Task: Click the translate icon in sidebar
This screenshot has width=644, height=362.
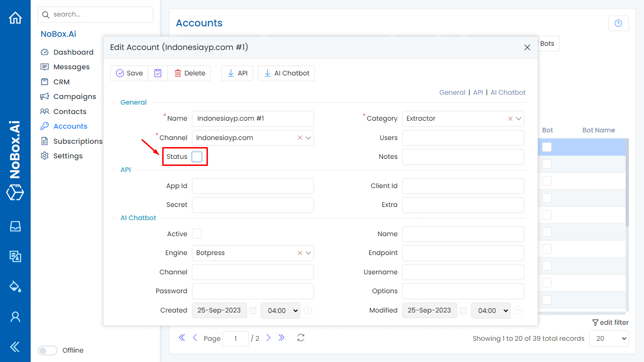Action: [15, 256]
